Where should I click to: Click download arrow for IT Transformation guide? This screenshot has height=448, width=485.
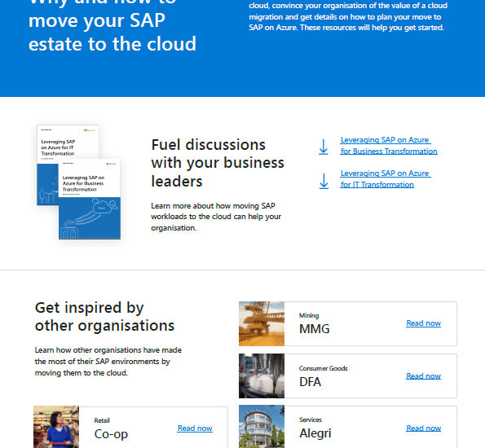(324, 181)
